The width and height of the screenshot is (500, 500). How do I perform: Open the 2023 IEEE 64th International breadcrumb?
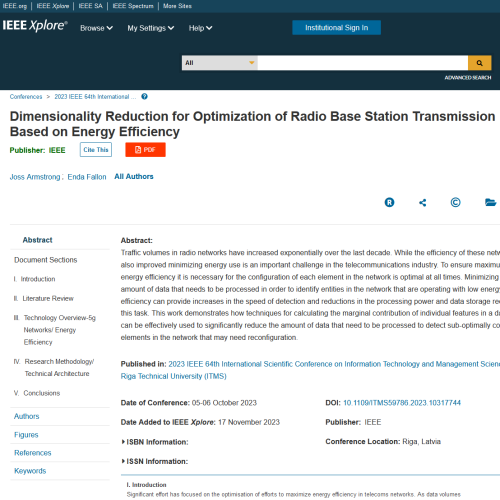(95, 97)
